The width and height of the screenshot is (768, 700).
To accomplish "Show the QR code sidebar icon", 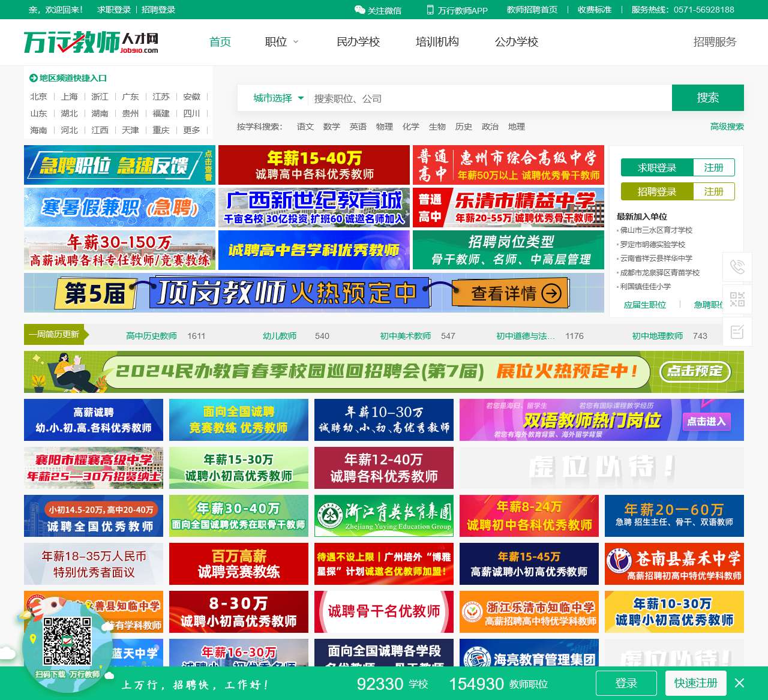I will coord(737,299).
